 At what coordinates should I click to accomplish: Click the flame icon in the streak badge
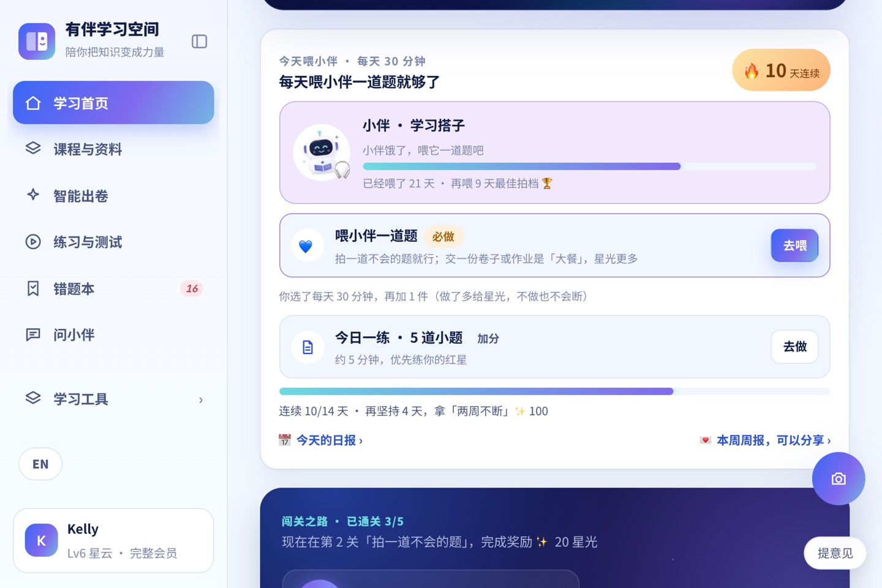[752, 70]
